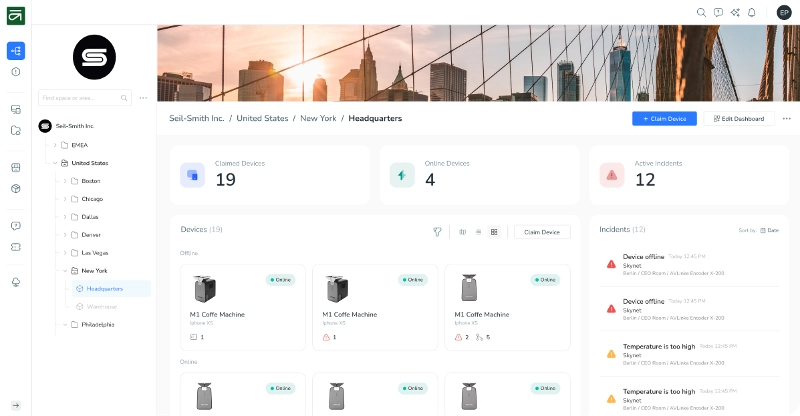
Task: Click the sparkle AI assistant icon
Action: pos(735,12)
